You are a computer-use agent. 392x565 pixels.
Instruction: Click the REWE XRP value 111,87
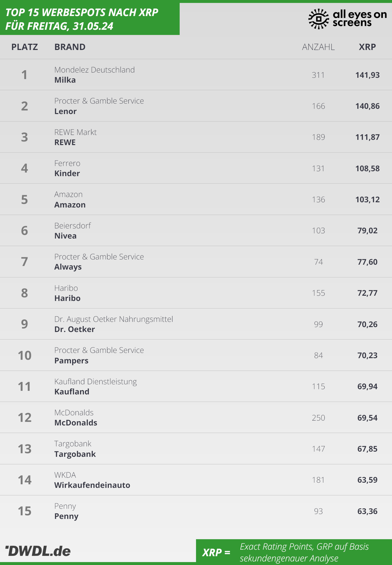pos(367,137)
